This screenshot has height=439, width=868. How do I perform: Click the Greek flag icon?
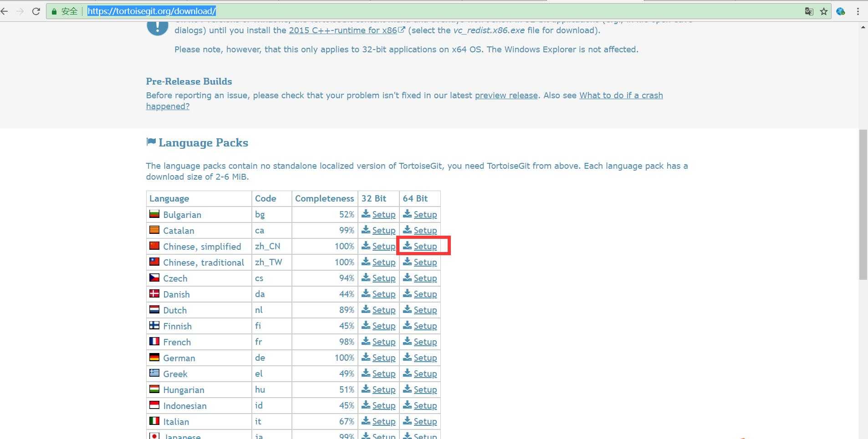pyautogui.click(x=154, y=373)
